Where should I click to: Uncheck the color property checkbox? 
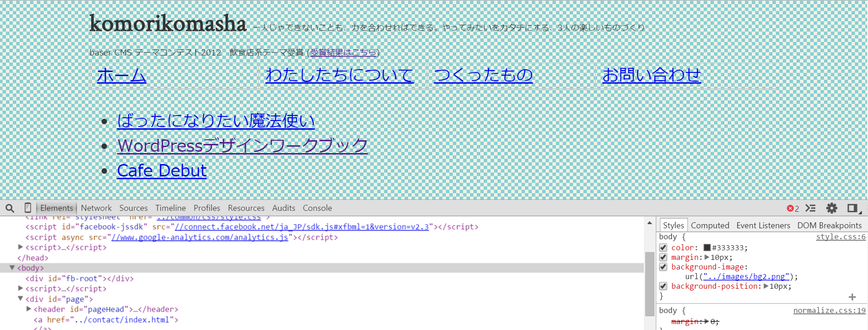coord(663,247)
